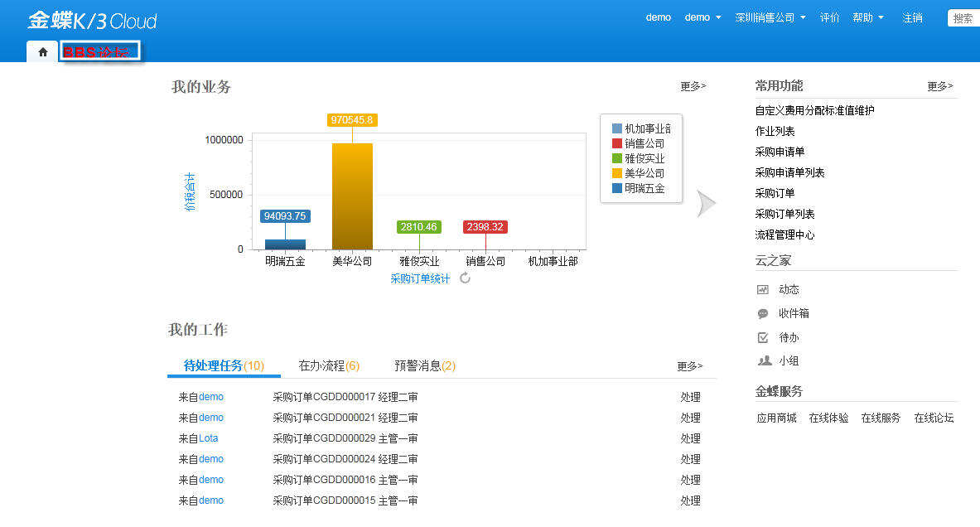Image resolution: width=980 pixels, height=527 pixels.
Task: Click the 2398.32 value label
Action: pyautogui.click(x=485, y=227)
